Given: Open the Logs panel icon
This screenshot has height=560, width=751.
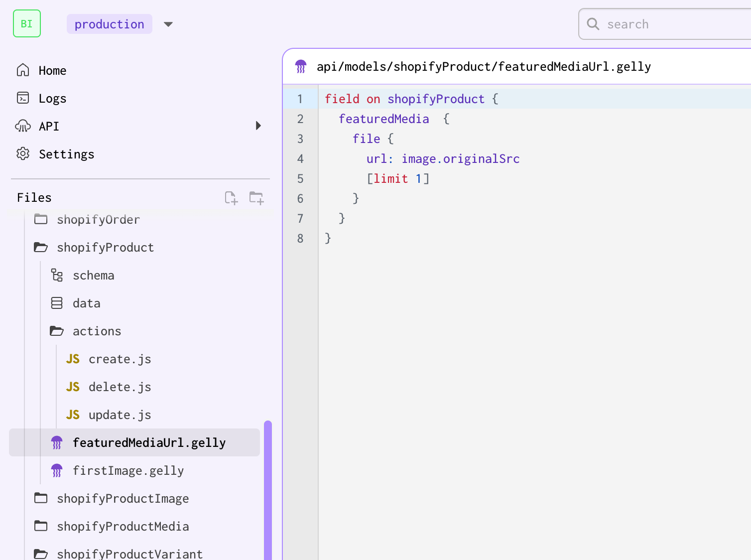Looking at the screenshot, I should 22,98.
